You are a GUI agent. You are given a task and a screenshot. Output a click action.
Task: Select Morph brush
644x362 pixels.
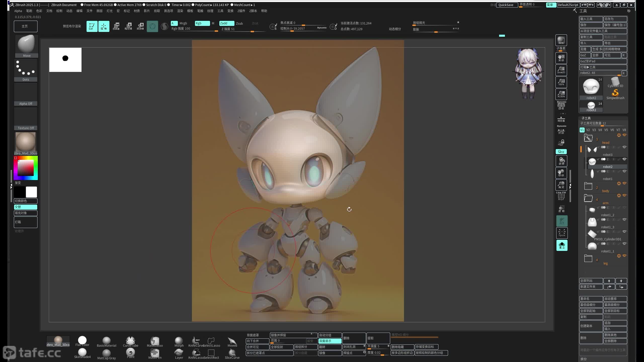click(x=179, y=342)
